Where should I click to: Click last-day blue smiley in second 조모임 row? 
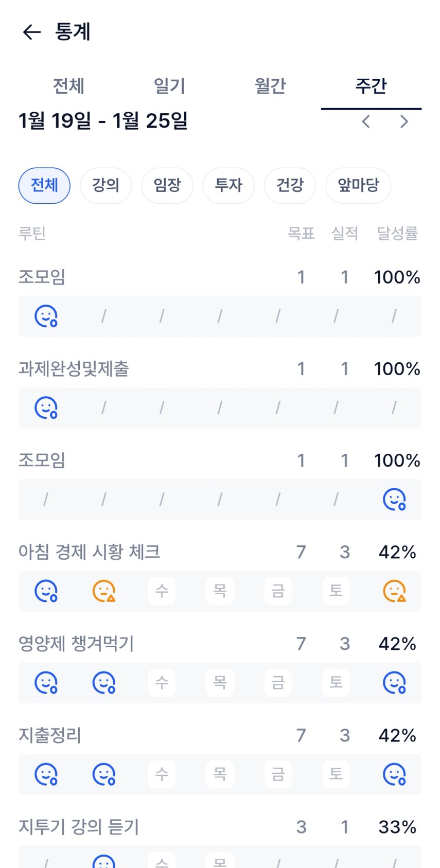pos(394,499)
